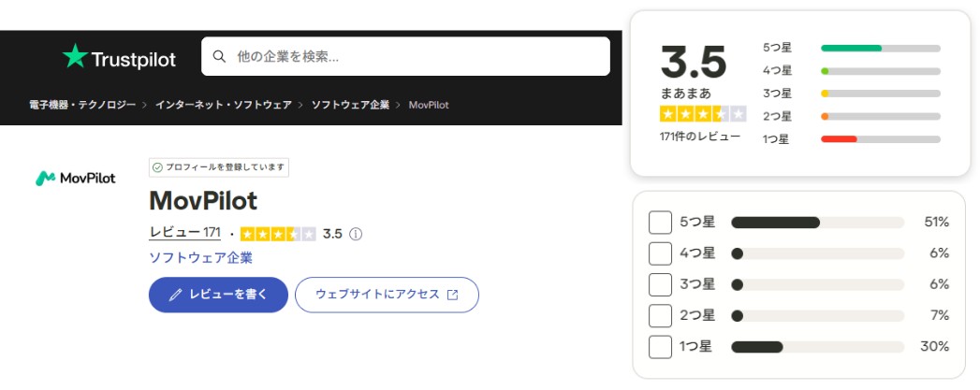The width and height of the screenshot is (980, 390).
Task: Tick the 3つ星 filter checkbox
Action: pos(660,284)
